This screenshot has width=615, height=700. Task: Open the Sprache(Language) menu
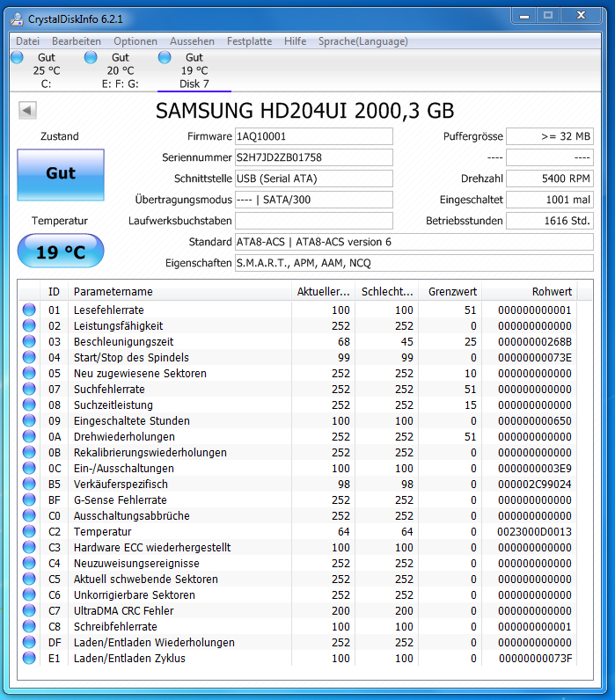tap(363, 41)
